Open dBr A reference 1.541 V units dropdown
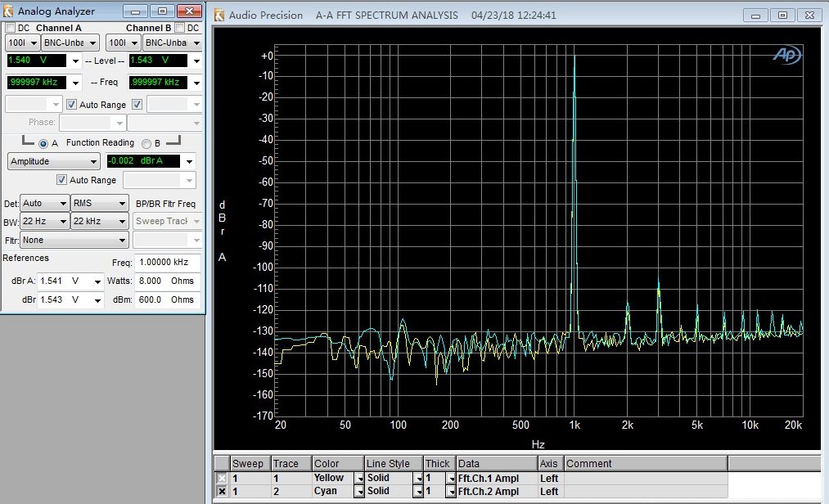829x504 pixels. point(97,281)
